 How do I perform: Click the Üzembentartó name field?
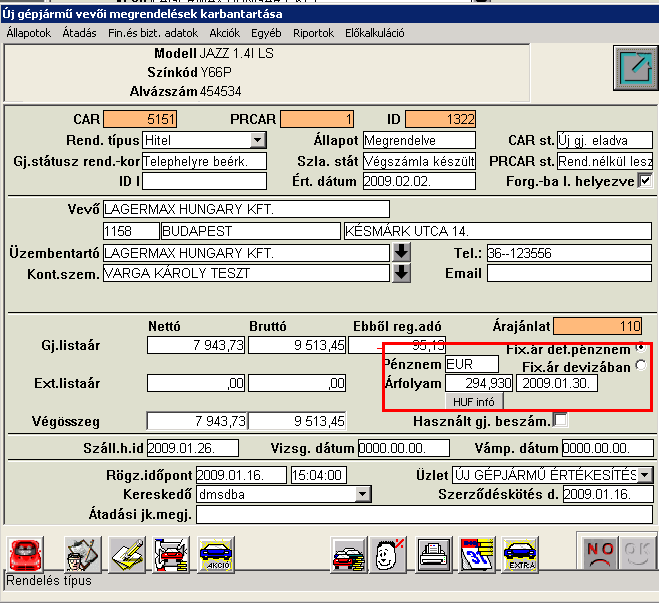(246, 253)
